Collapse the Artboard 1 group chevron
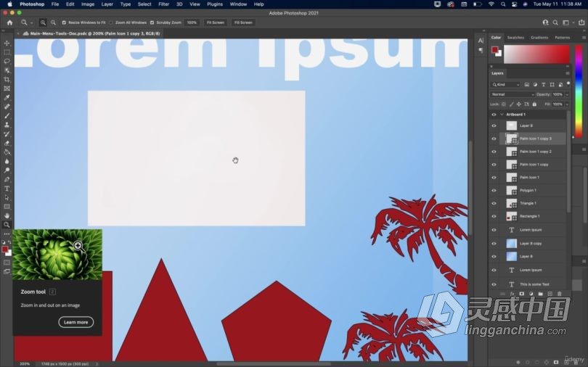Image resolution: width=588 pixels, height=367 pixels. pos(502,115)
